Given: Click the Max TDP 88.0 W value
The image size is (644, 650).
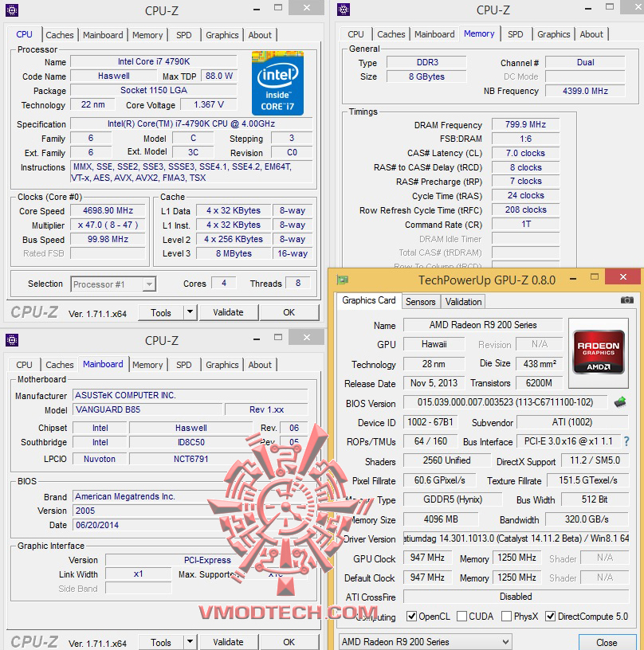Looking at the screenshot, I should (219, 76).
